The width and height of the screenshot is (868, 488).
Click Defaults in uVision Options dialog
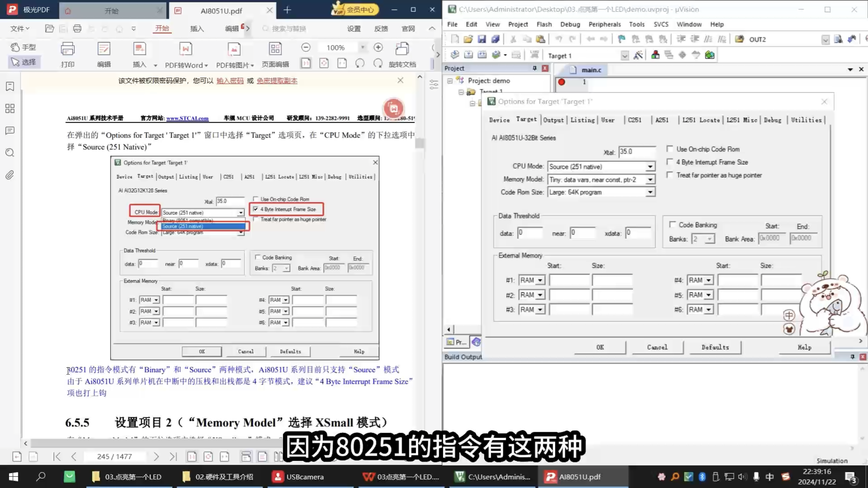click(x=715, y=347)
